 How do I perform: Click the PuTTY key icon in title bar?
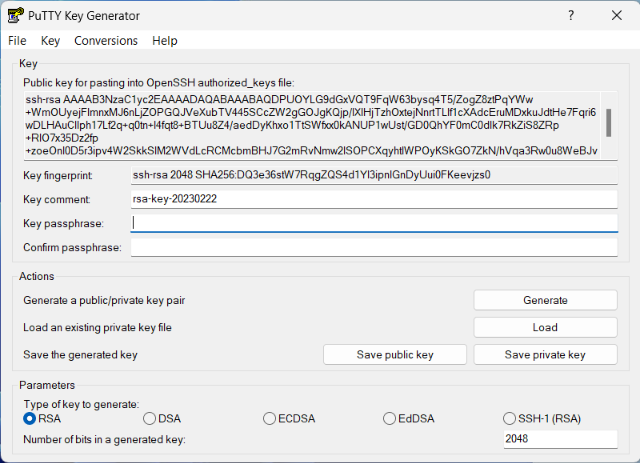click(15, 16)
